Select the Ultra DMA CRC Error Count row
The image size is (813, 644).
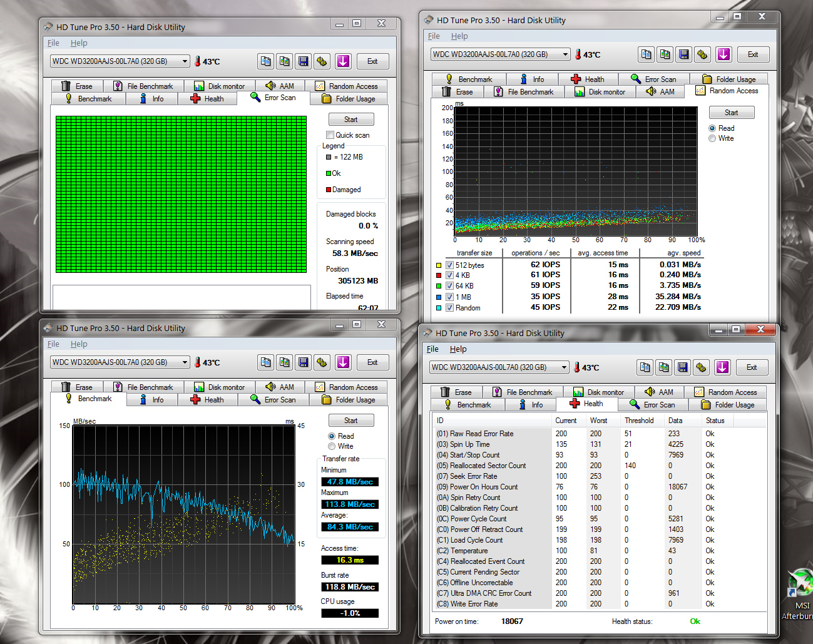click(598, 593)
